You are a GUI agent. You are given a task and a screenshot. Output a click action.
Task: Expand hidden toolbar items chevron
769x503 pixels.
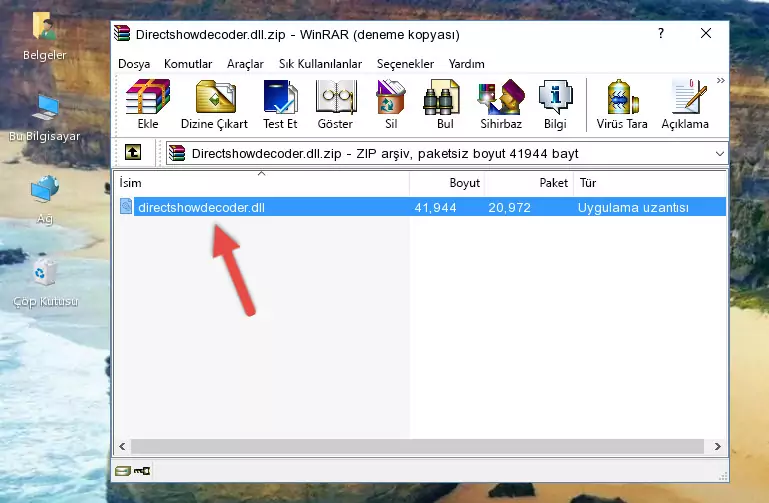click(x=720, y=80)
